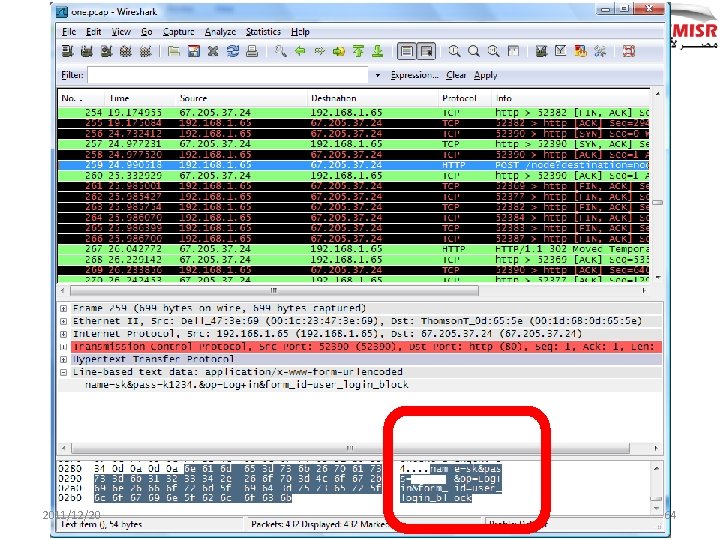
Task: Click into the Filter input field
Action: 228,75
